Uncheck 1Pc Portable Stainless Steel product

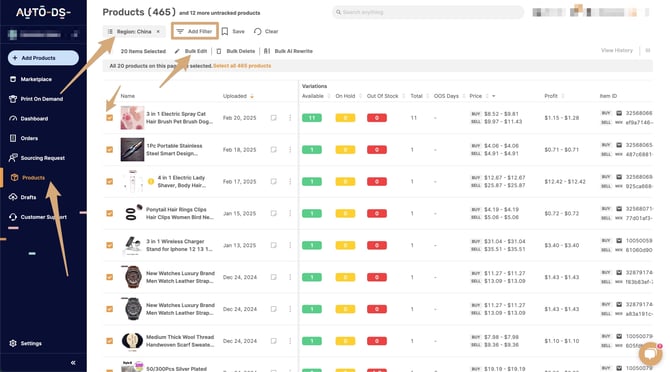(109, 149)
